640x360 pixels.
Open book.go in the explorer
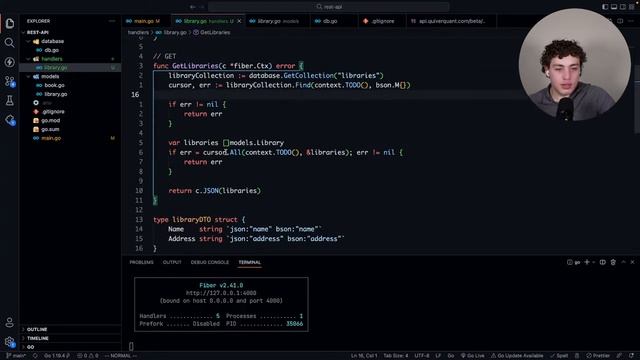click(x=70, y=85)
